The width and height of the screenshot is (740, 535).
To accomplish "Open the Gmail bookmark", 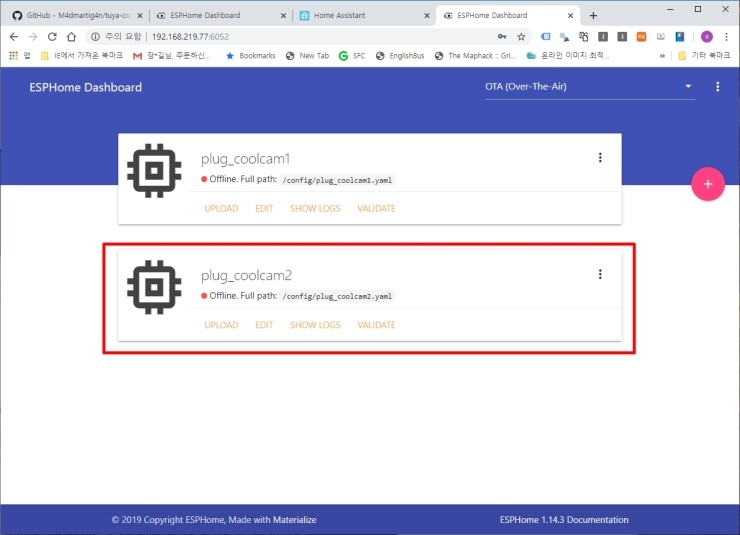I will point(172,56).
